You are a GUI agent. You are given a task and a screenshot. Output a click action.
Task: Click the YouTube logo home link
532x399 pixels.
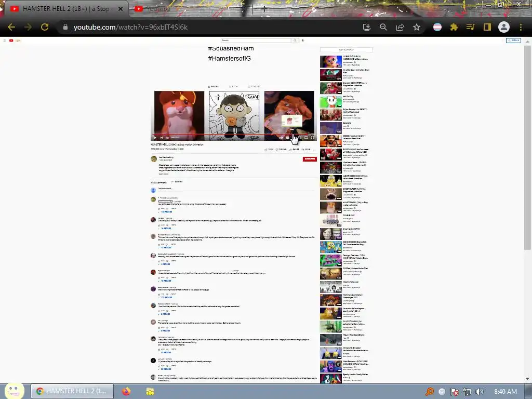pyautogui.click(x=15, y=41)
